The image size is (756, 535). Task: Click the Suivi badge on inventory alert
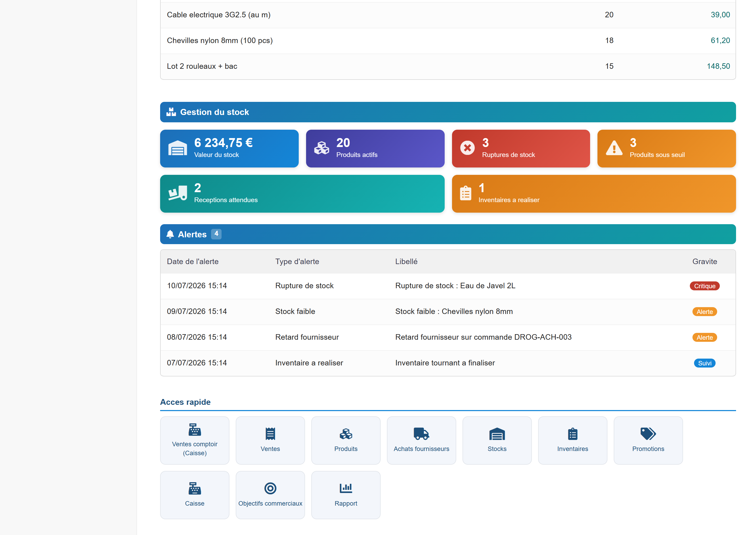pos(704,363)
